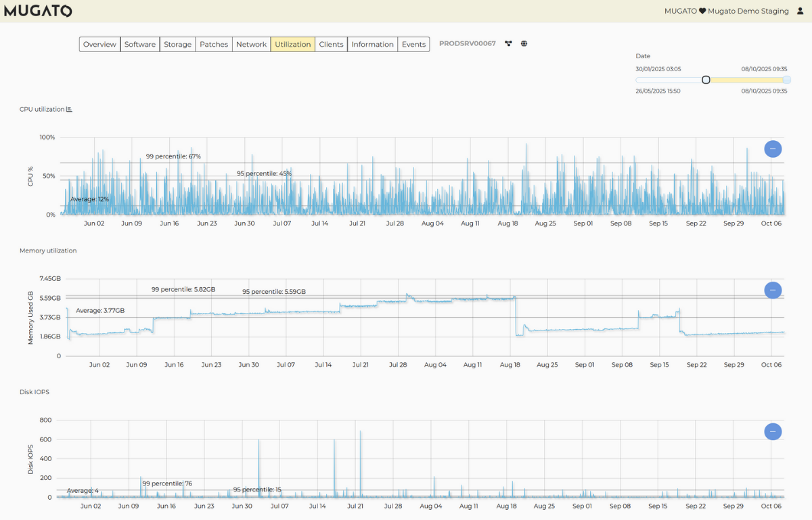
Task: Click the date range slider end handle
Action: click(786, 80)
